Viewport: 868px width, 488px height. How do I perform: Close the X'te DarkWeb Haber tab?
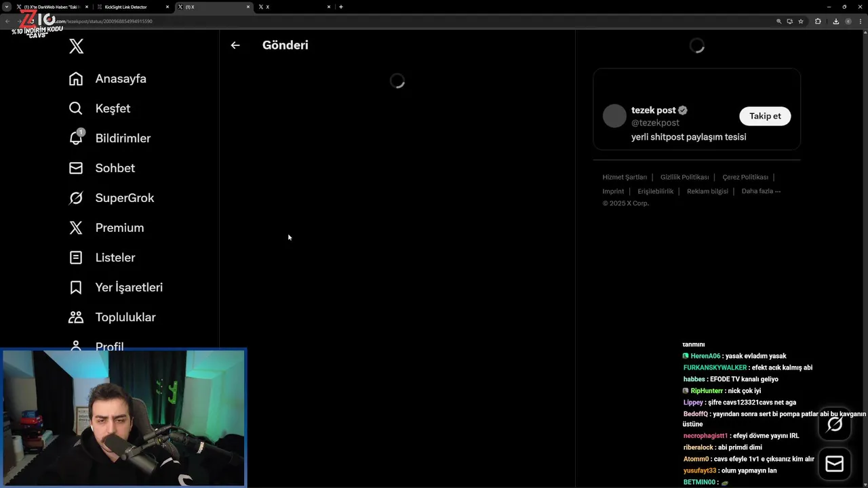coord(87,7)
